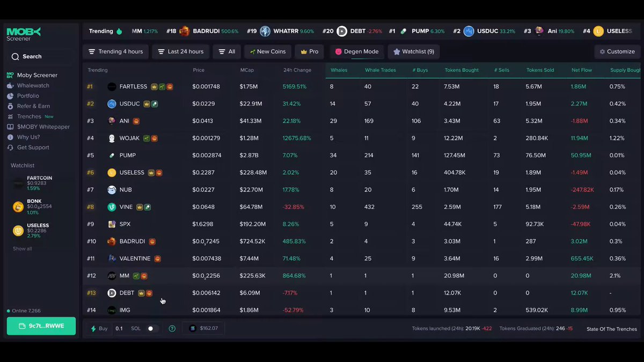Sort by 24h Change column
The image size is (644, 362).
(x=297, y=70)
